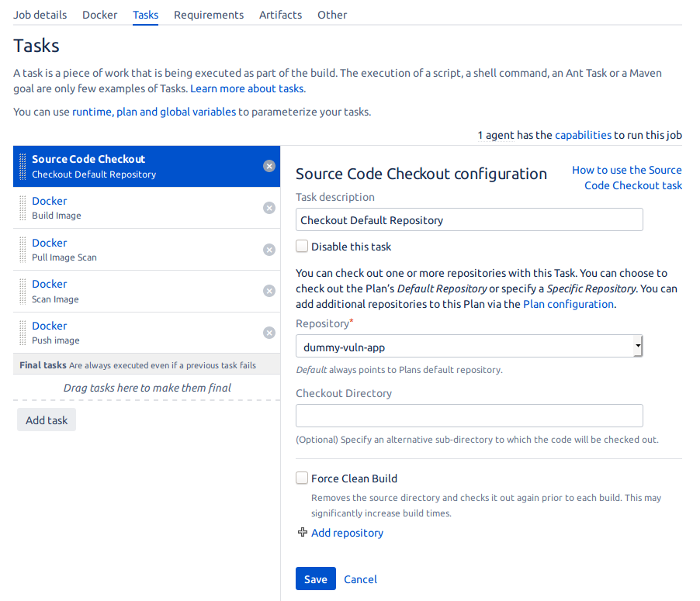700x601 pixels.
Task: Switch to the Requirements tab
Action: pos(208,14)
